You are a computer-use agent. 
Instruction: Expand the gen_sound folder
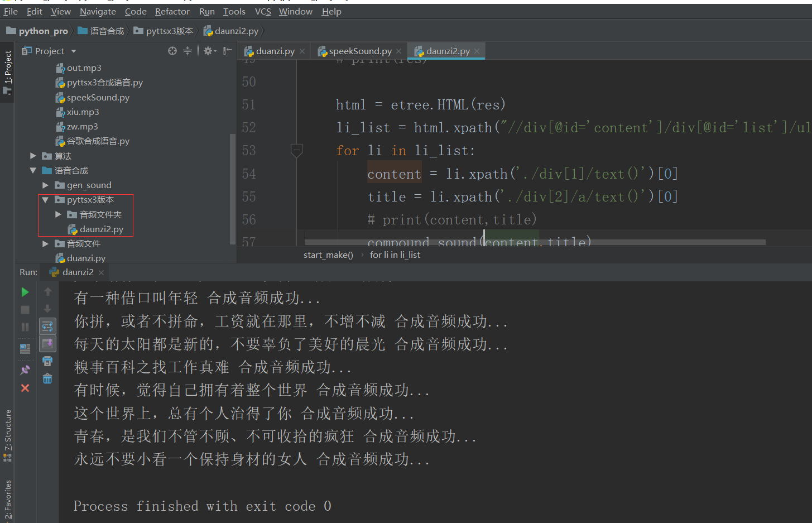[45, 185]
